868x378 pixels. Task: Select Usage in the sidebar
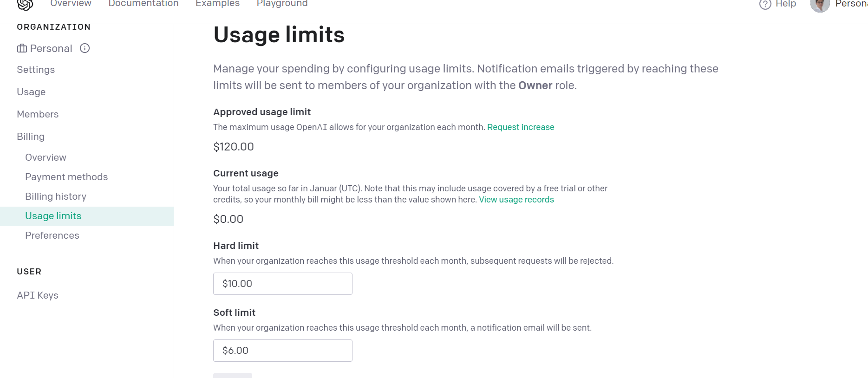point(31,92)
